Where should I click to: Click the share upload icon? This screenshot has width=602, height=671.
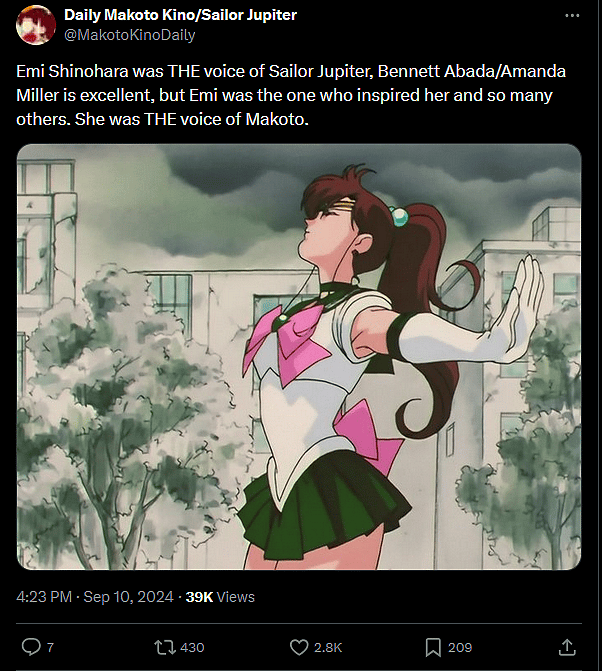pyautogui.click(x=567, y=647)
